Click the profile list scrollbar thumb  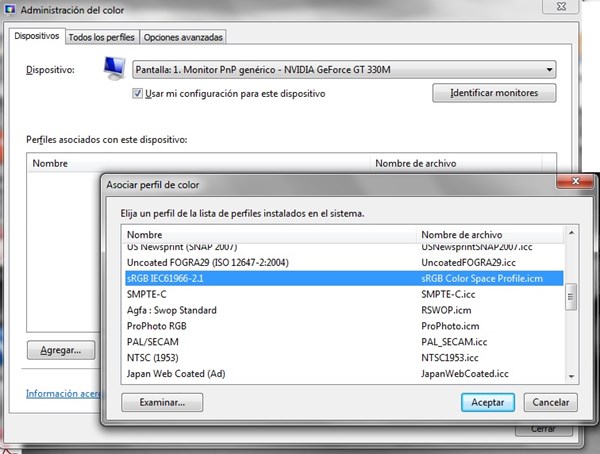[x=571, y=297]
